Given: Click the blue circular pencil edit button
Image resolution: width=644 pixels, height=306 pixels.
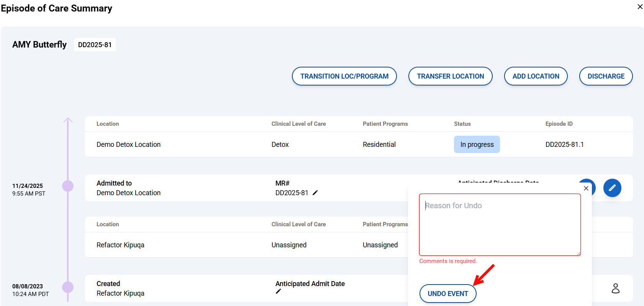Looking at the screenshot, I should coord(612,188).
